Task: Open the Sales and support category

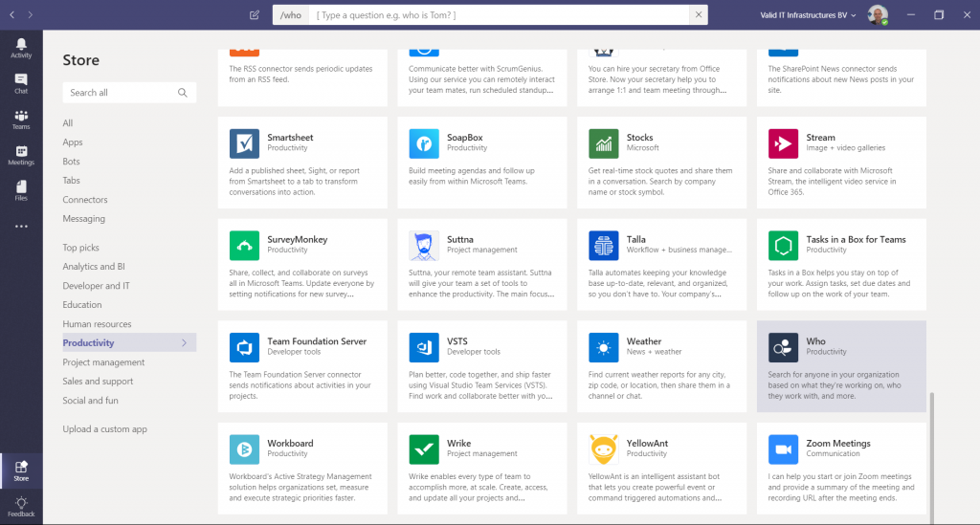Action: [98, 382]
